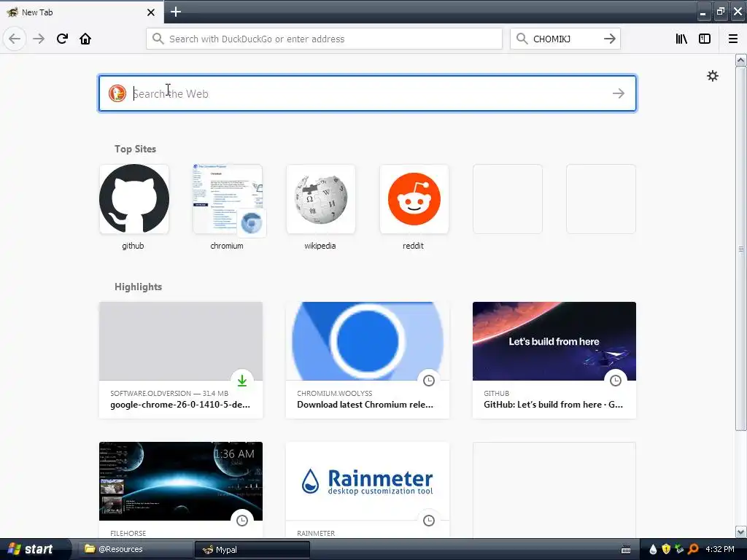Open Download latest Chromium release highlight
The height and width of the screenshot is (560, 747).
click(368, 360)
